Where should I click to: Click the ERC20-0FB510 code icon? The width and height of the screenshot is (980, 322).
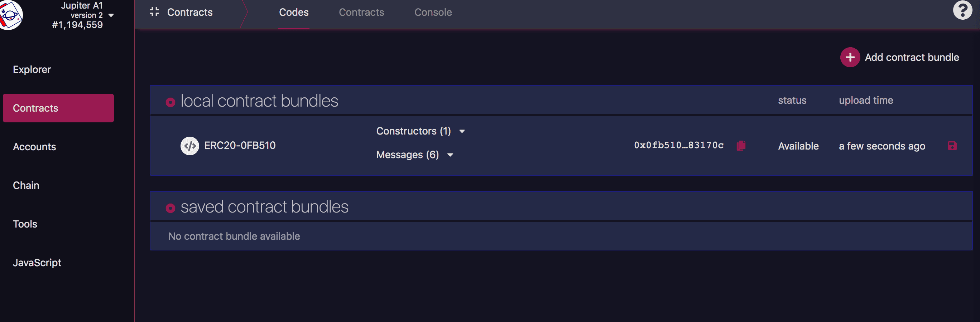[189, 146]
